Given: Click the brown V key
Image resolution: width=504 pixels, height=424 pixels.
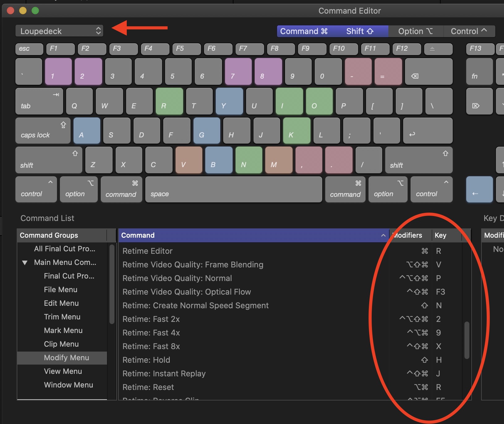Looking at the screenshot, I should 189,160.
